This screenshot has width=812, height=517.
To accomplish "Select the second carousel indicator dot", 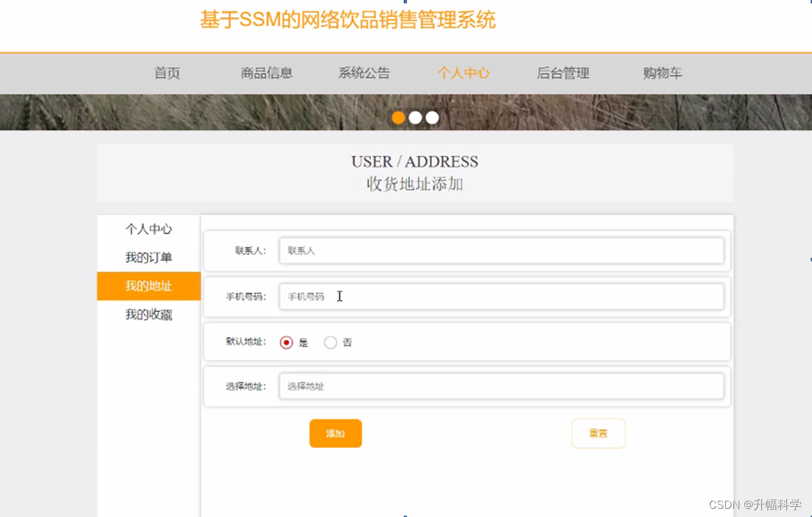I will [x=415, y=117].
